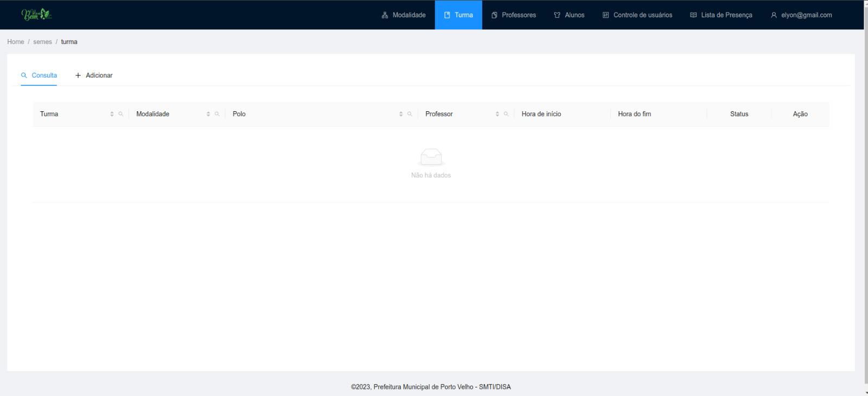Sort the table by Turma column
Viewport: 868px width, 396px height.
[x=112, y=114]
